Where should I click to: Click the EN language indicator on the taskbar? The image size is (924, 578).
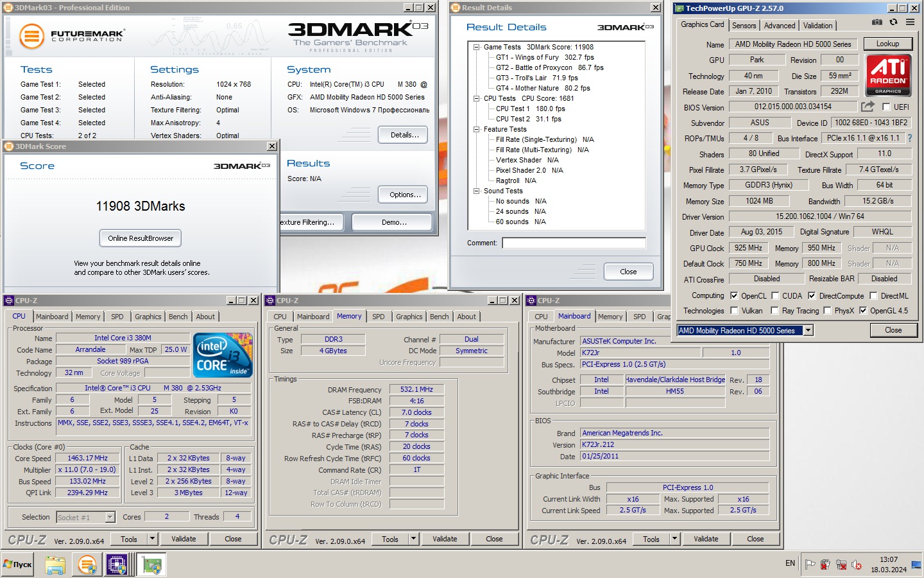click(x=790, y=563)
